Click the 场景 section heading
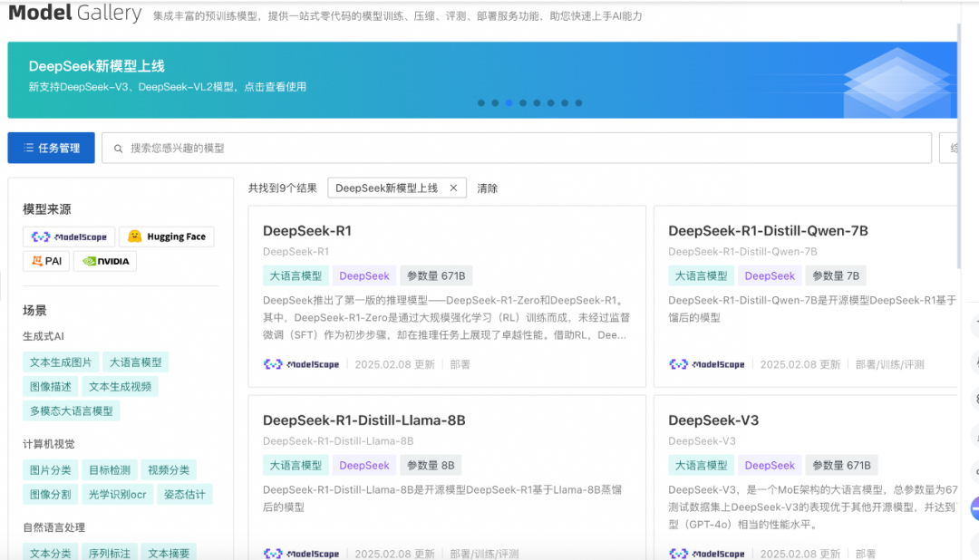 point(35,310)
